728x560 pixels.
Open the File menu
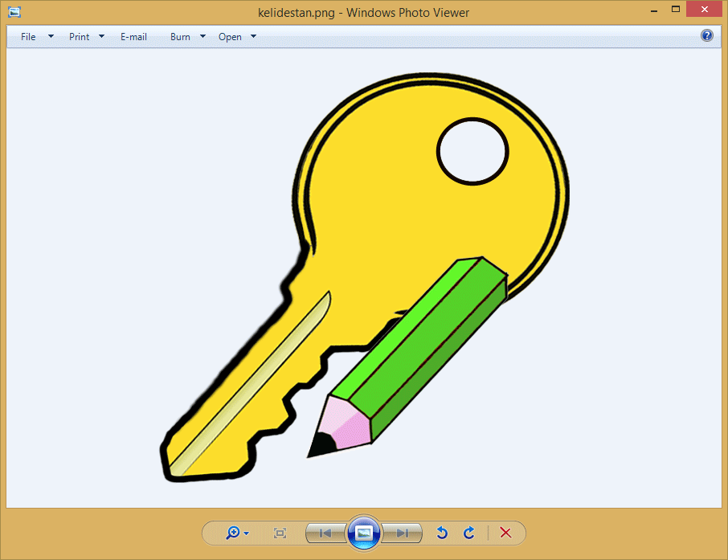point(28,37)
